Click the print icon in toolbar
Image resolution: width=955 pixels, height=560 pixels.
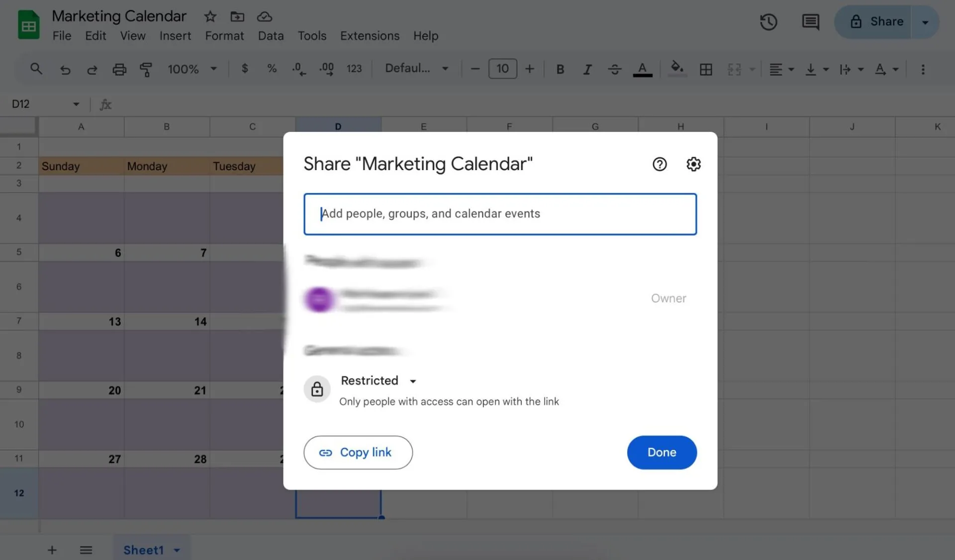[119, 69]
